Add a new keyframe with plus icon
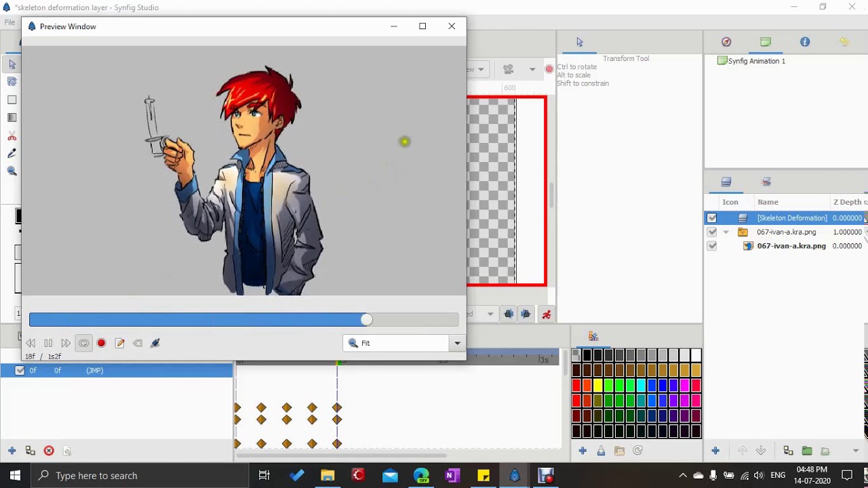Screen dimensions: 868x488 coord(12,451)
